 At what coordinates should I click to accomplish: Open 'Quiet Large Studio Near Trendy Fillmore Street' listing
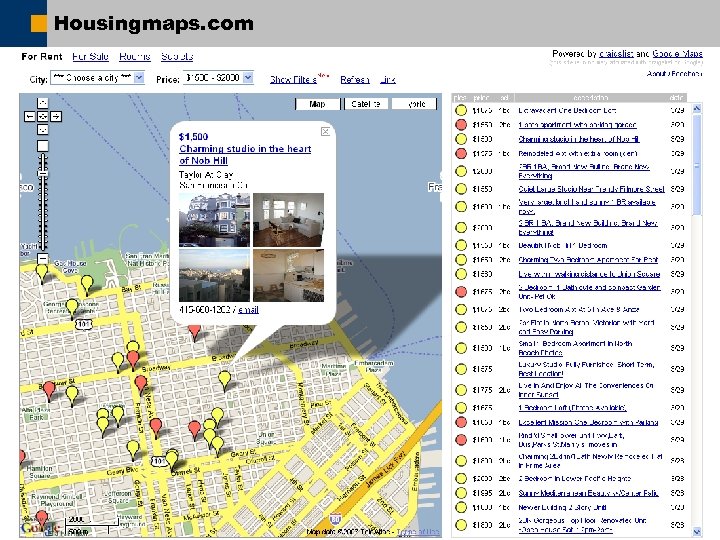coord(591,189)
